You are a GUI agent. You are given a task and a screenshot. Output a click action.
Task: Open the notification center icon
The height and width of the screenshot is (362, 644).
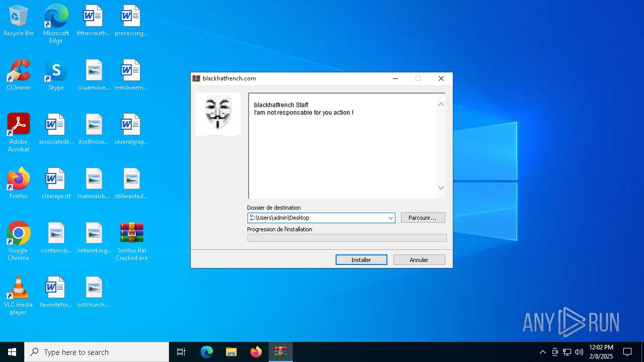pos(627,352)
